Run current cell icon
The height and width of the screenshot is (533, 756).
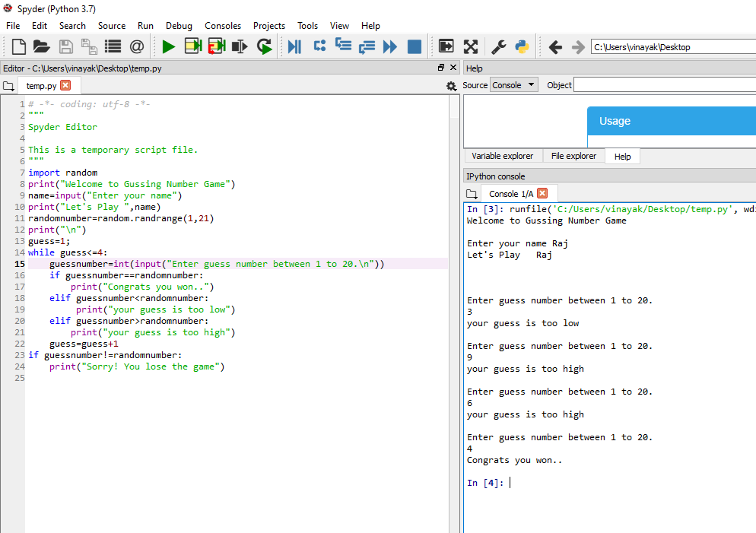tap(193, 46)
